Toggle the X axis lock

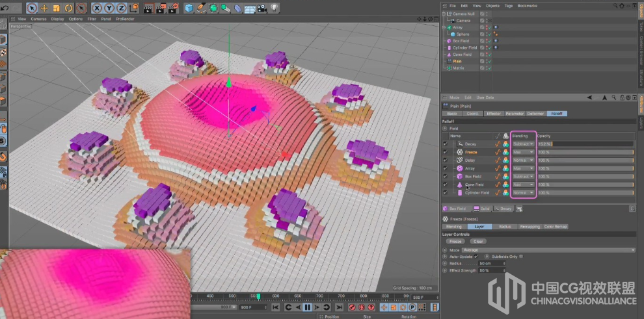pos(98,8)
